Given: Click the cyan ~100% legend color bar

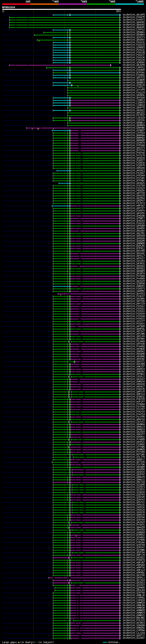Looking at the screenshot, I should (130, 4).
